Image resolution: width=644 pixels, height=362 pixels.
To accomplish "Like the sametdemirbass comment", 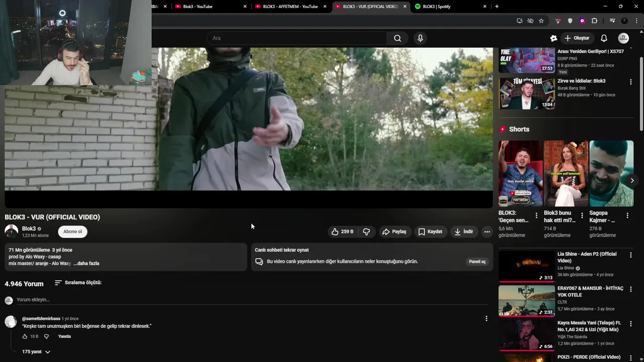I will tap(25, 336).
